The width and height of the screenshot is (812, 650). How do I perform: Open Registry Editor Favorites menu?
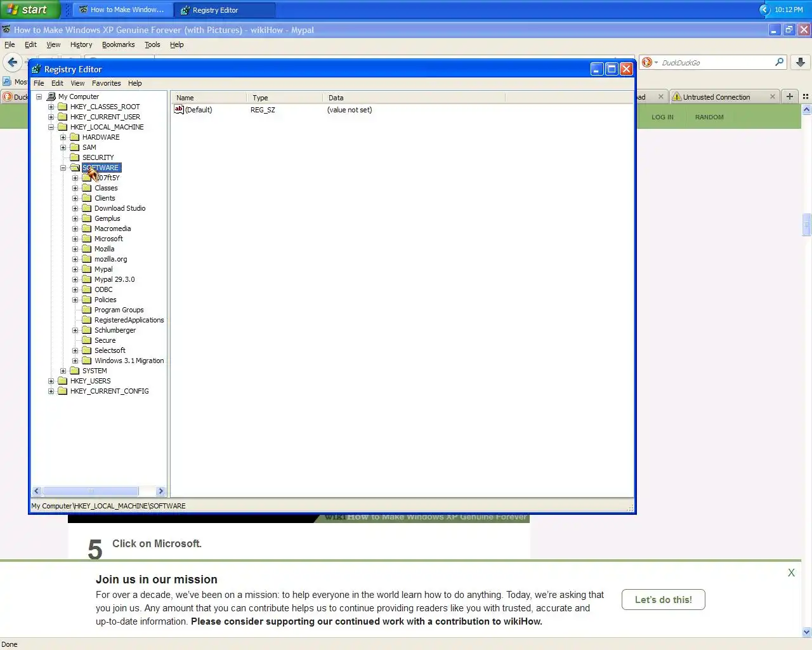(106, 83)
